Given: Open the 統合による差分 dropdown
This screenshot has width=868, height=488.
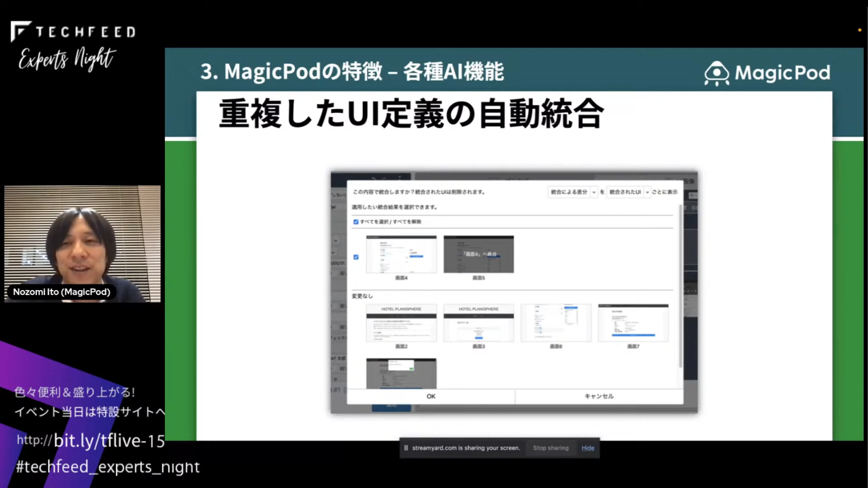Looking at the screenshot, I should 572,192.
